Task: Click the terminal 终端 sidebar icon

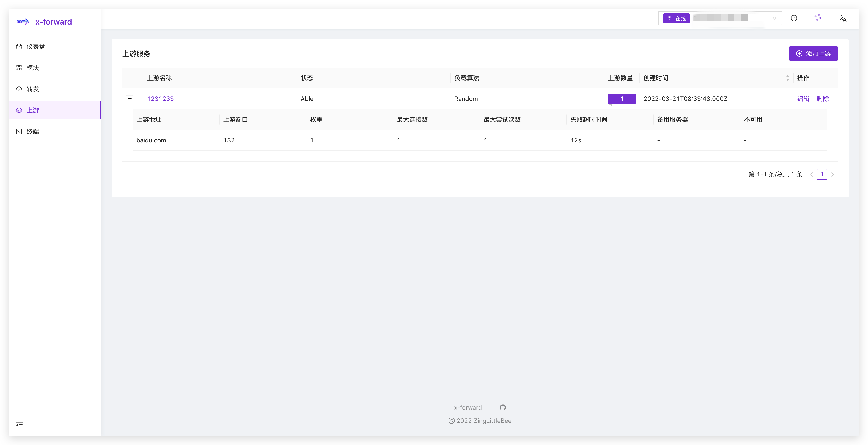Action: coord(19,131)
